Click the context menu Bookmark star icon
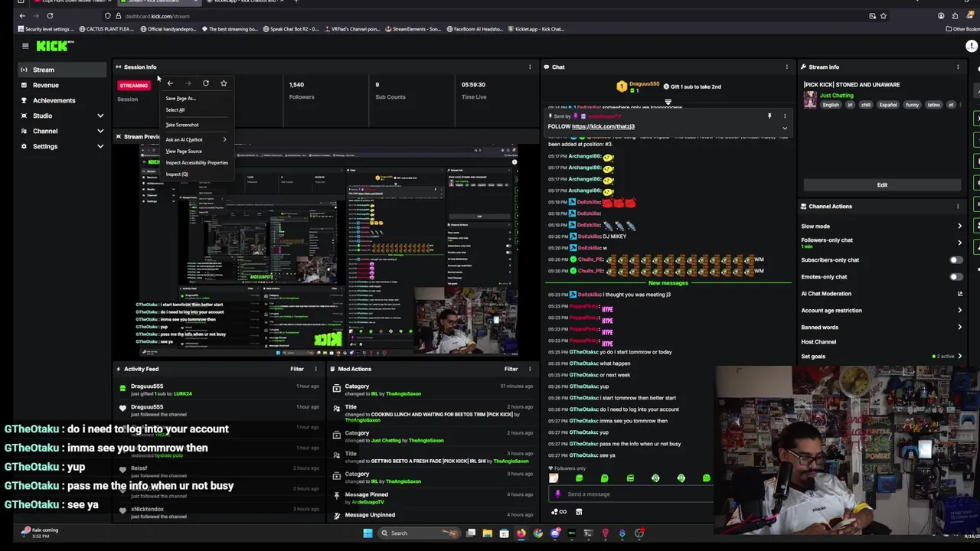Image resolution: width=980 pixels, height=551 pixels. pyautogui.click(x=224, y=83)
